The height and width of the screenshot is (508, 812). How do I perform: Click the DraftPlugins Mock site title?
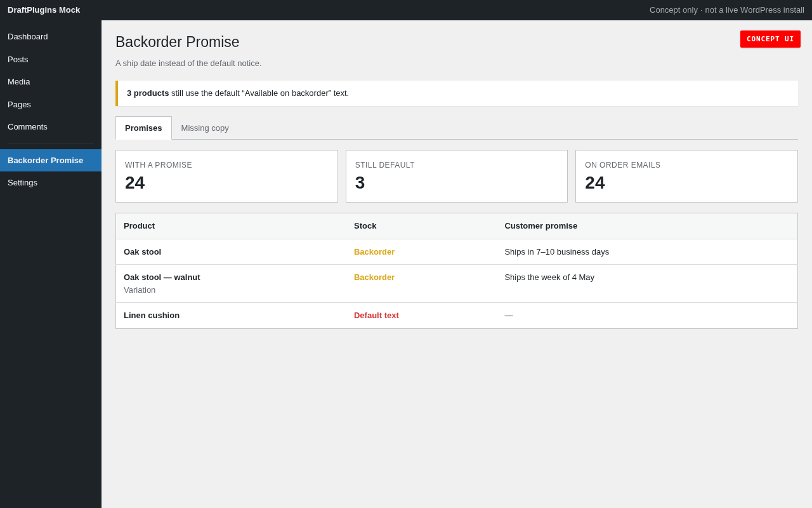point(44,10)
